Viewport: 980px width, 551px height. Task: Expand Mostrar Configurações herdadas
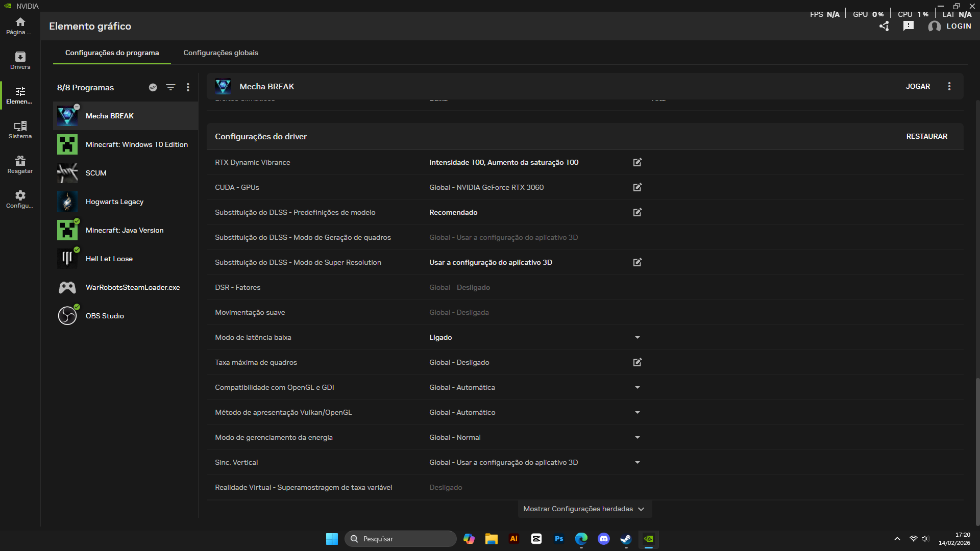(x=584, y=509)
